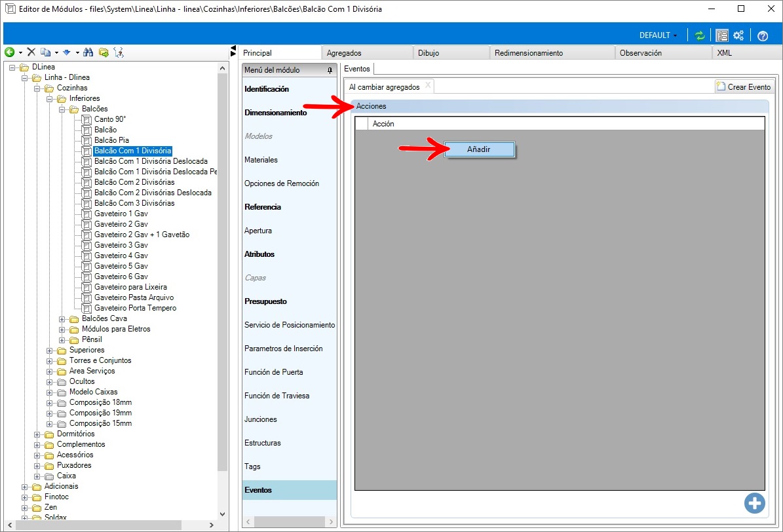Screen dimensions: 783x532
Task: Collapse the DLinea root node
Action: (12, 67)
